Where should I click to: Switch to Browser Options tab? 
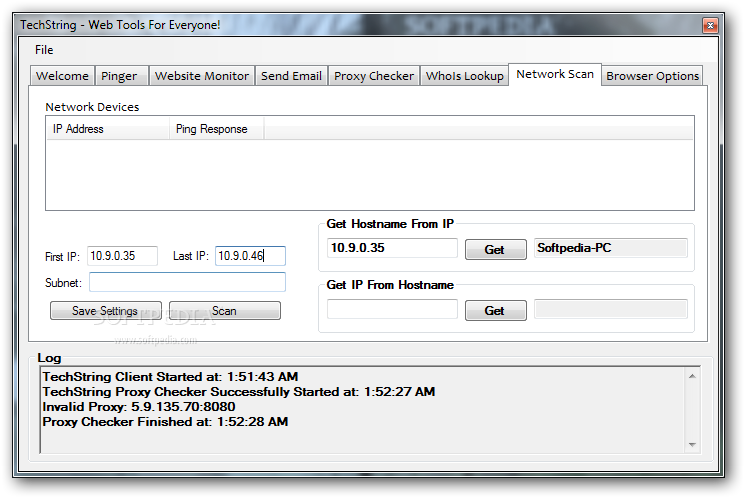pyautogui.click(x=652, y=76)
